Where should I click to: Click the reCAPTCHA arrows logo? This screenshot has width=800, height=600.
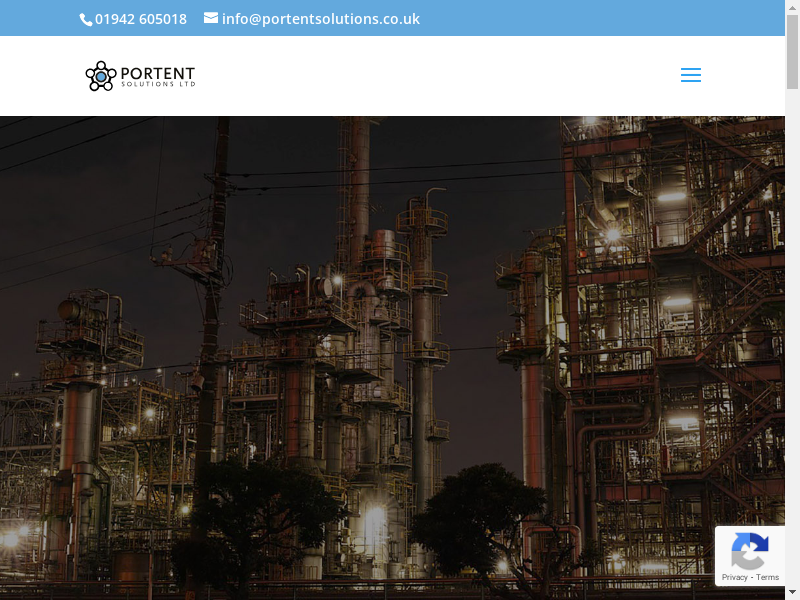pyautogui.click(x=750, y=551)
